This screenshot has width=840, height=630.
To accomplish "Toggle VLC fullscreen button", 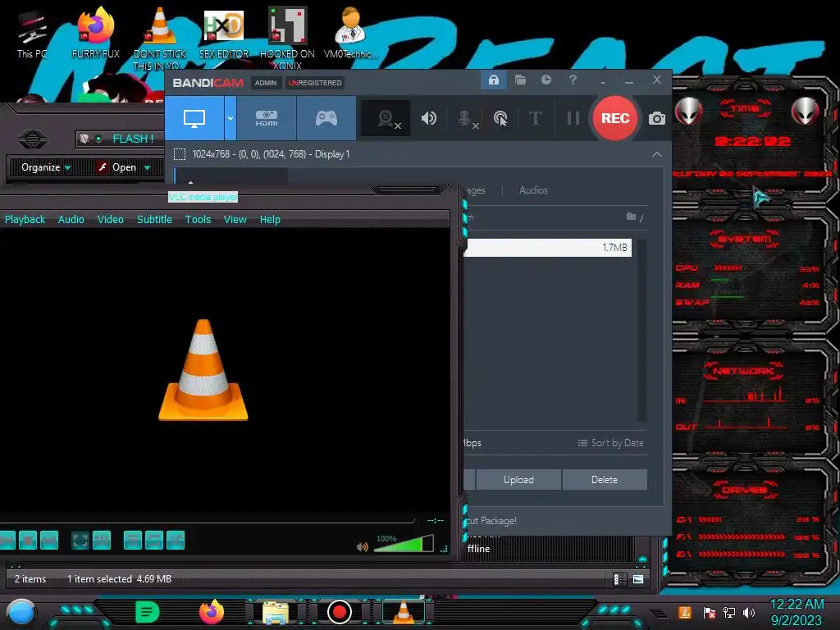I will tap(80, 540).
